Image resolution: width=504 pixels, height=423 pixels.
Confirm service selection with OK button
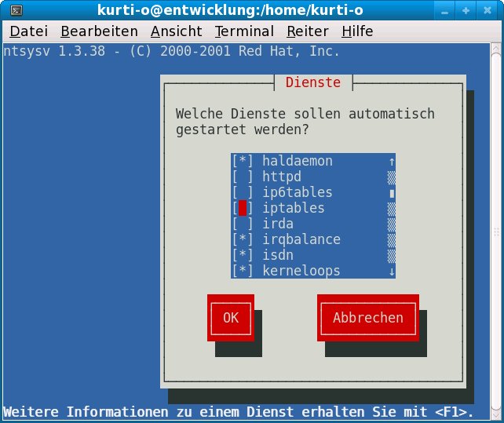coord(231,318)
